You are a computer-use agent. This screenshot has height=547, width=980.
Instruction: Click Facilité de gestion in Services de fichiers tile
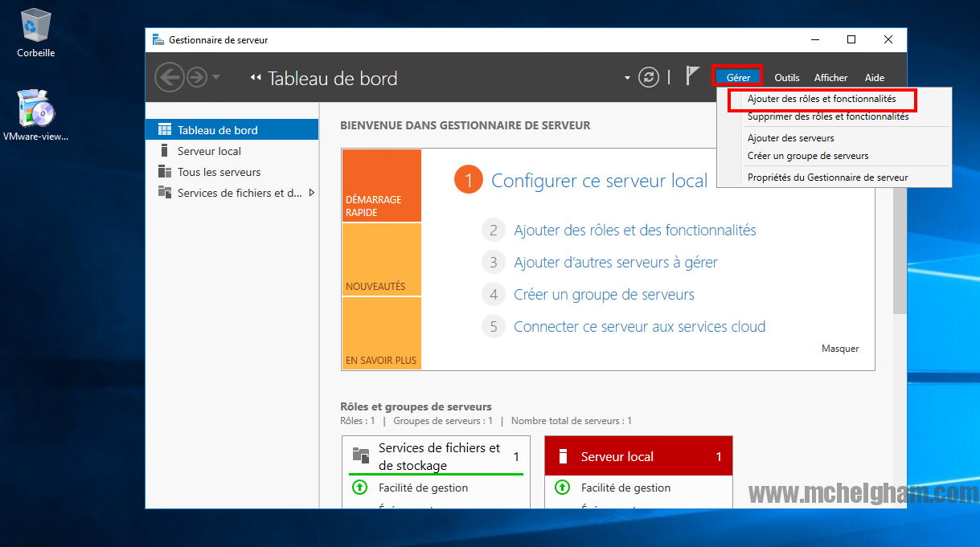423,488
